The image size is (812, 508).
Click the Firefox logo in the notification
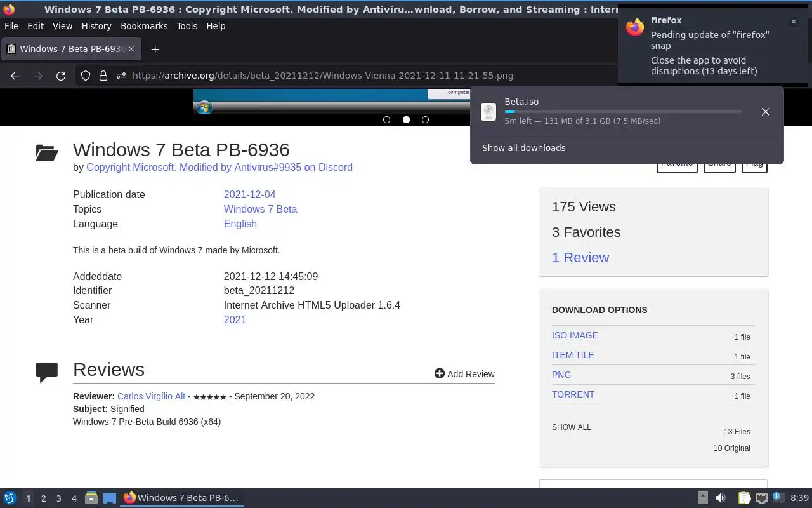click(x=635, y=27)
